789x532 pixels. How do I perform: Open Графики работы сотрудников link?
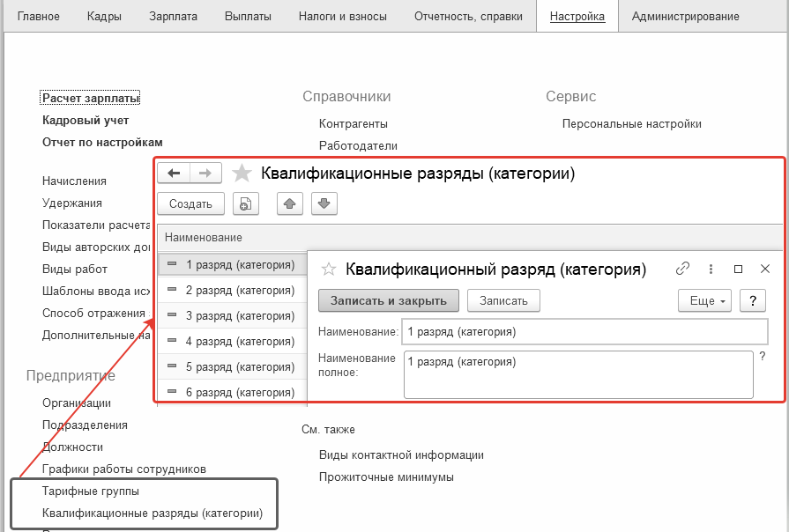(124, 469)
